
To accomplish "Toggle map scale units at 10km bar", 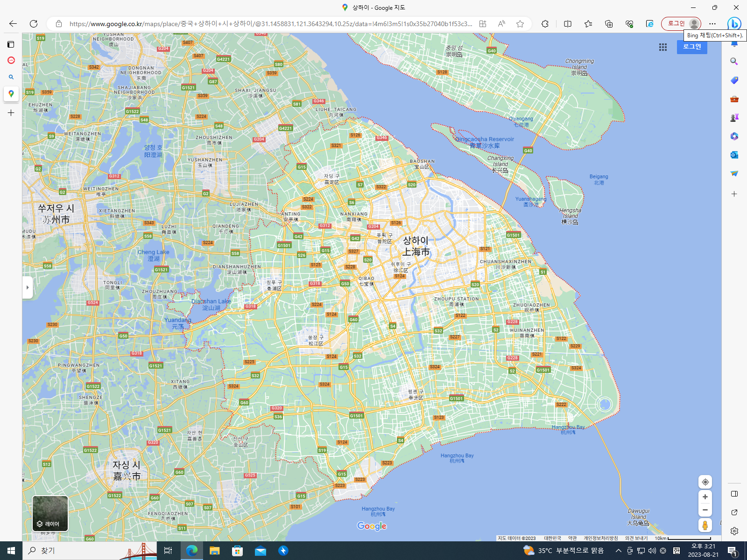I will (x=683, y=538).
